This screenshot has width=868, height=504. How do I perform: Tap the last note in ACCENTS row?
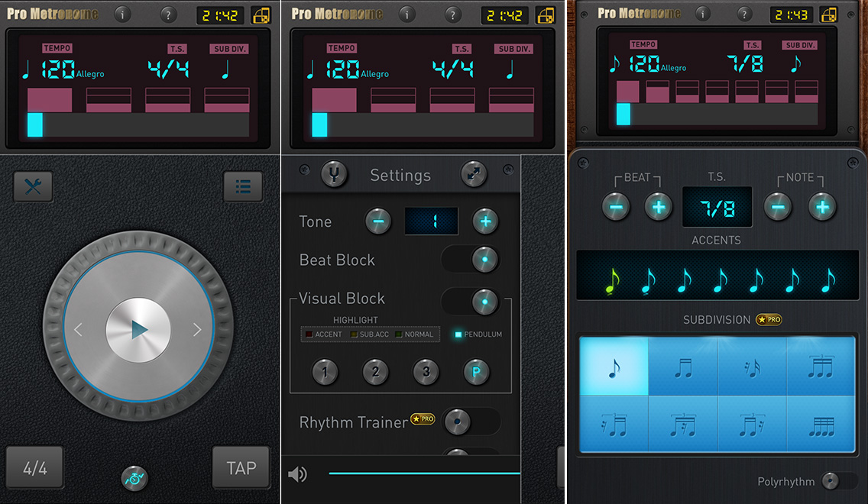pyautogui.click(x=828, y=281)
